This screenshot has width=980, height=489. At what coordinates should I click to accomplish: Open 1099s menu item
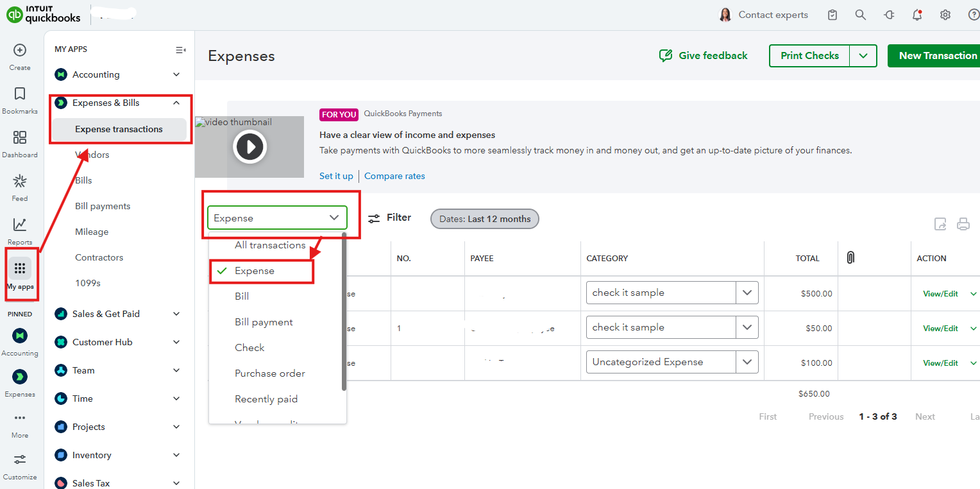88,283
